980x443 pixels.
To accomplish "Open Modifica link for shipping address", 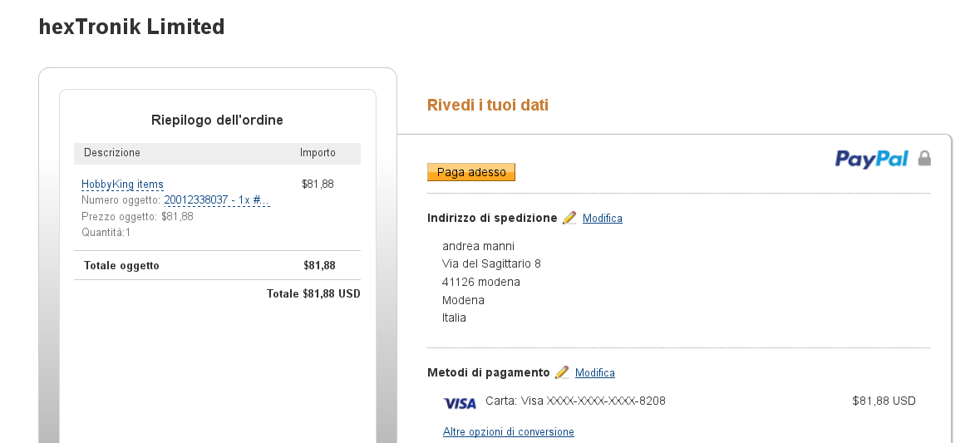I will pyautogui.click(x=603, y=219).
